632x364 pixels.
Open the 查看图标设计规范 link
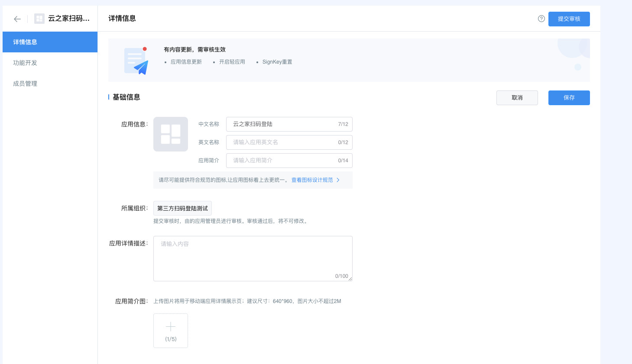(x=312, y=180)
